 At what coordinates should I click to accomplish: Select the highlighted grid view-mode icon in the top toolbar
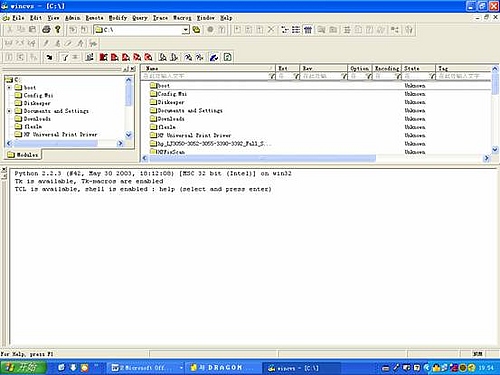pyautogui.click(x=308, y=30)
